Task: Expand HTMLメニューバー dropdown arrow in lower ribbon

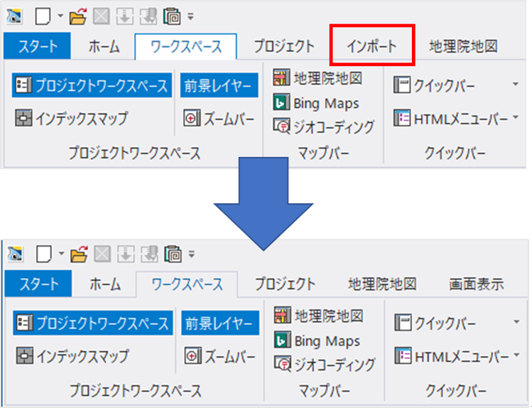Action: [x=516, y=355]
